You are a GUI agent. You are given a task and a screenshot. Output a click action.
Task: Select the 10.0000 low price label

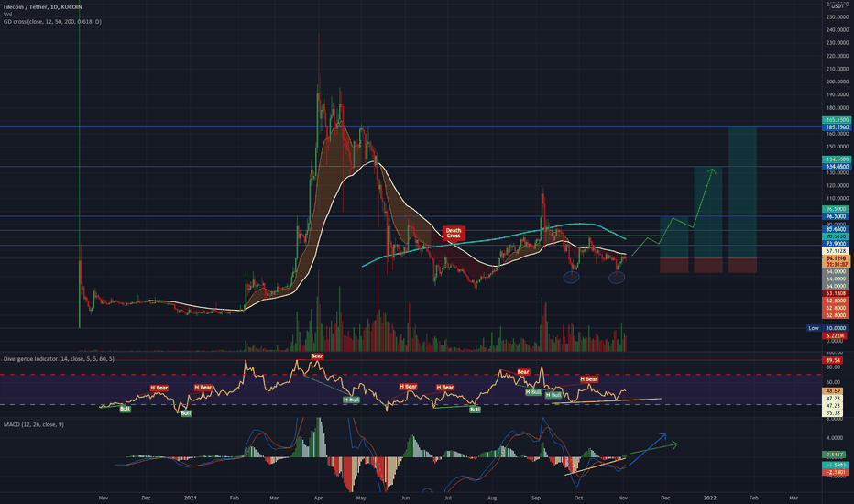[x=836, y=328]
